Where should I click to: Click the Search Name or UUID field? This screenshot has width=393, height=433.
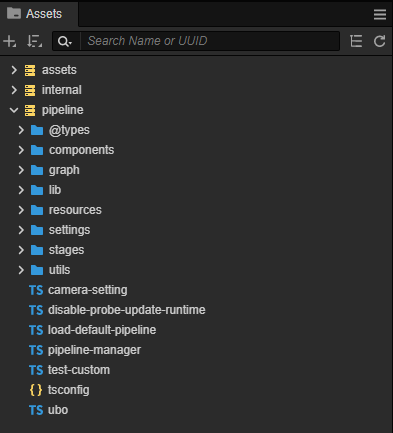click(x=210, y=41)
